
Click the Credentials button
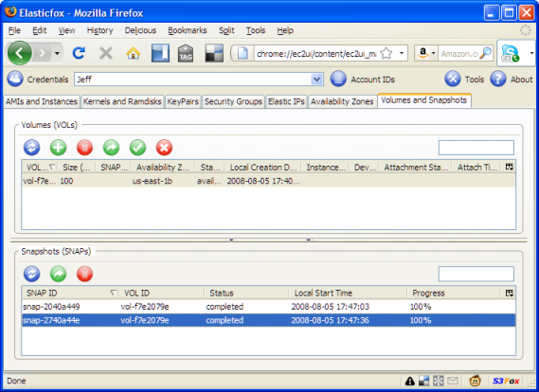[38, 79]
